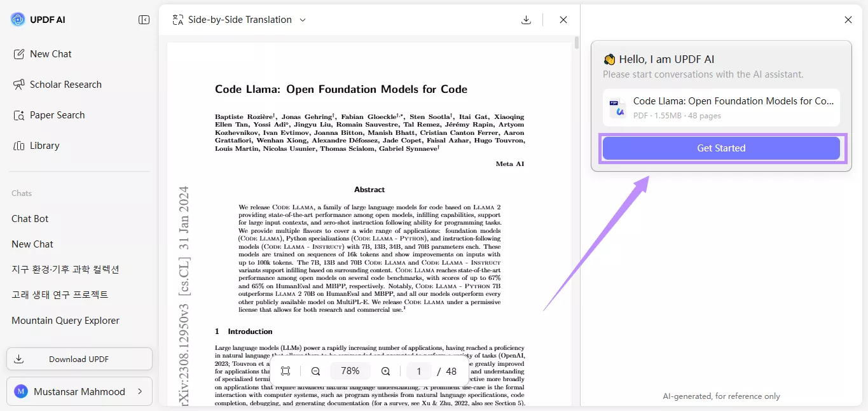Click the Mustansar Mahmood avatar circle
The width and height of the screenshot is (868, 411).
pyautogui.click(x=20, y=391)
